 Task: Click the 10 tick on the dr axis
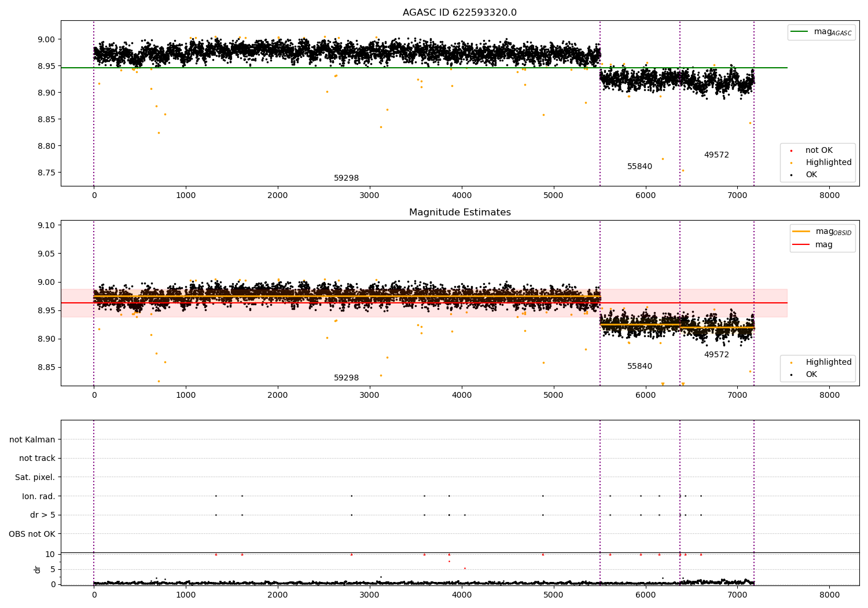coord(50,554)
